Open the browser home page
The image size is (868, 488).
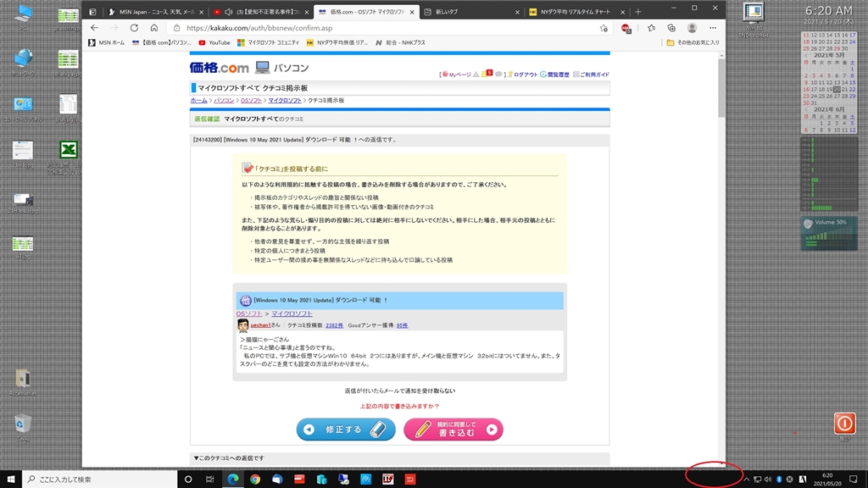pos(154,28)
